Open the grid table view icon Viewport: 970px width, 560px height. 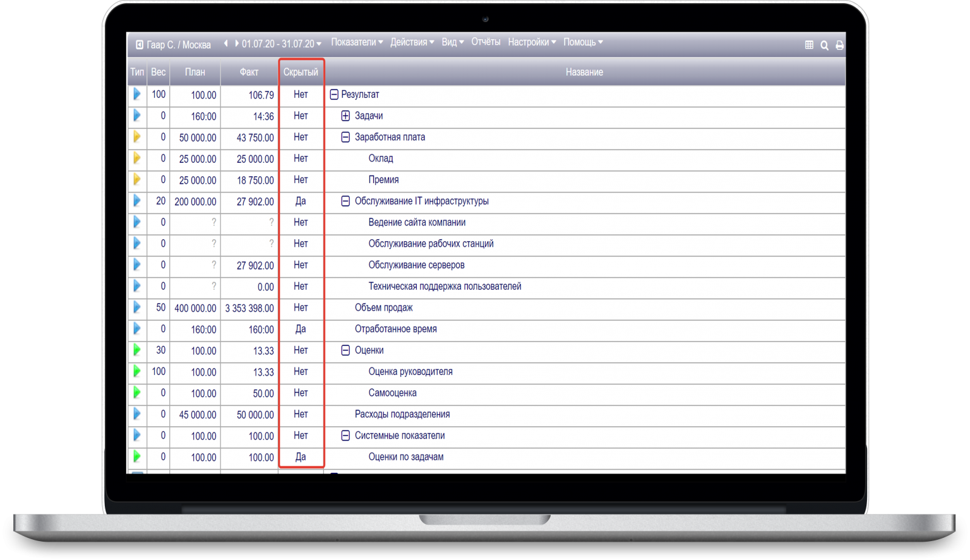click(x=809, y=45)
